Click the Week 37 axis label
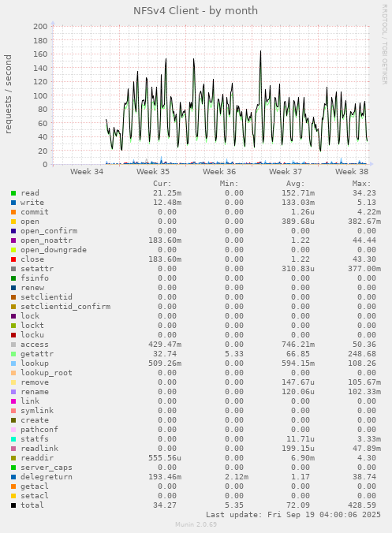The width and height of the screenshot is (392, 533). [286, 171]
